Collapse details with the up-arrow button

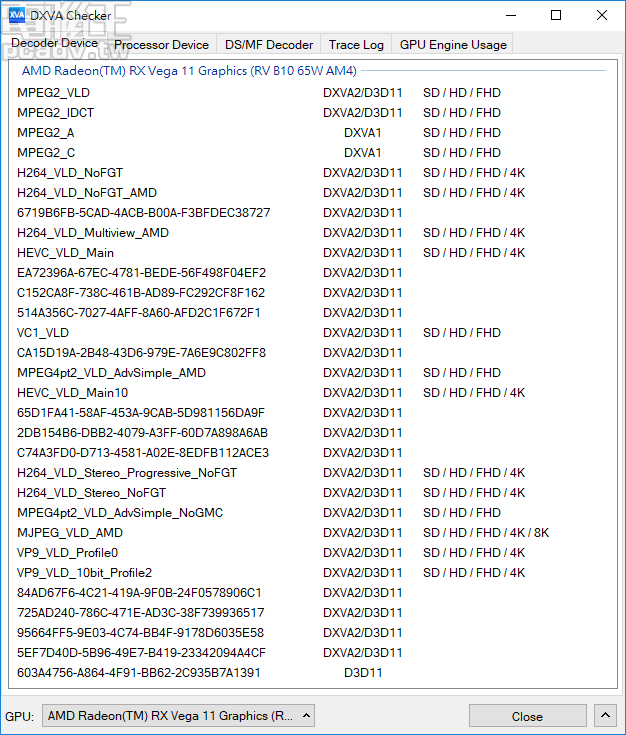click(605, 716)
